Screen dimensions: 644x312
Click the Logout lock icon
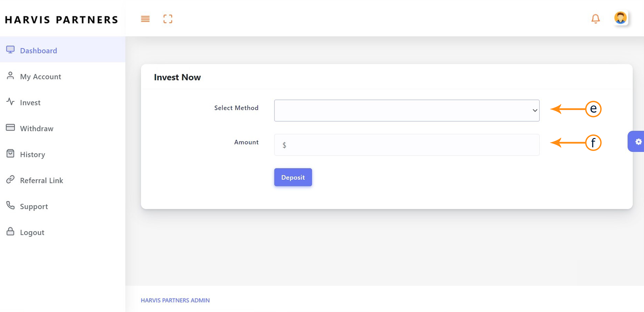[x=10, y=231]
